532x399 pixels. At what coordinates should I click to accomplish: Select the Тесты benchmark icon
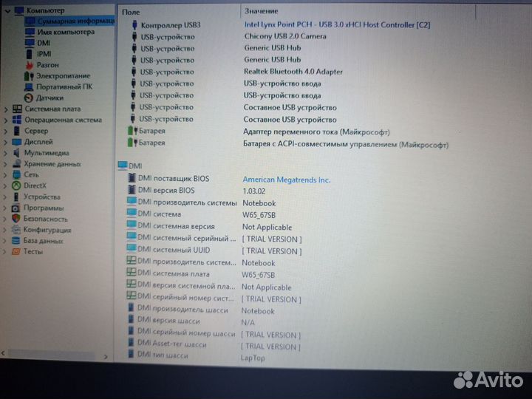coord(16,251)
